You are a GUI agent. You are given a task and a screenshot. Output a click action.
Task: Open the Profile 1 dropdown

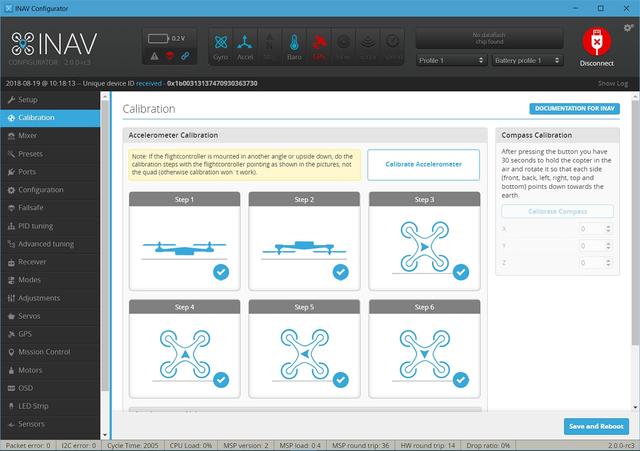click(x=451, y=60)
